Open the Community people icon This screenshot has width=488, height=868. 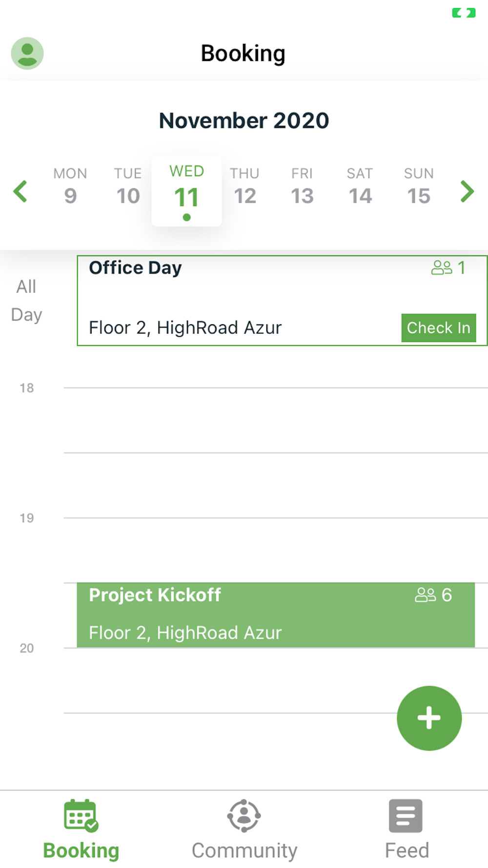244,815
